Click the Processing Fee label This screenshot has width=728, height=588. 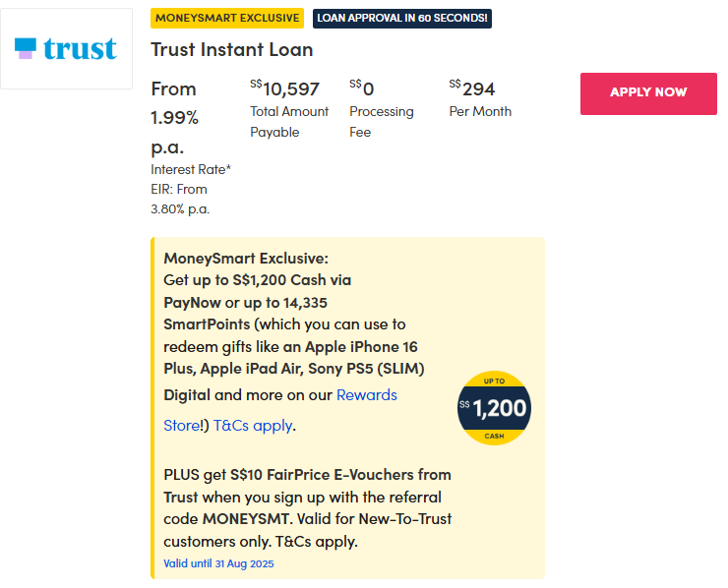pos(382,122)
